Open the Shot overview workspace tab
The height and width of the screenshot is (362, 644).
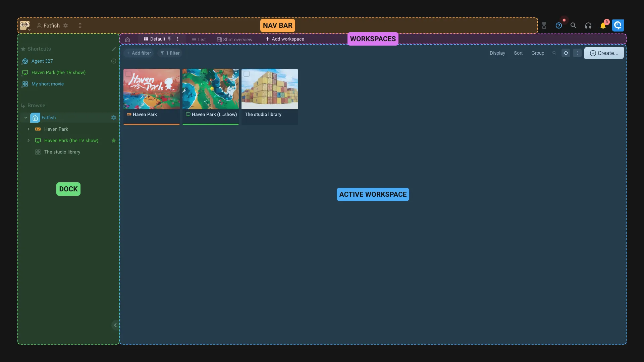234,40
